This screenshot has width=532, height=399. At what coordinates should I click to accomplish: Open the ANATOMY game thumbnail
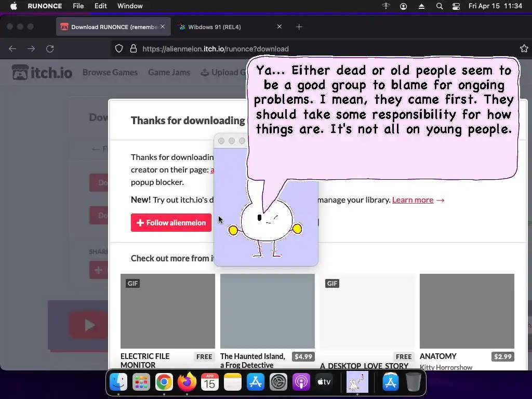467,311
